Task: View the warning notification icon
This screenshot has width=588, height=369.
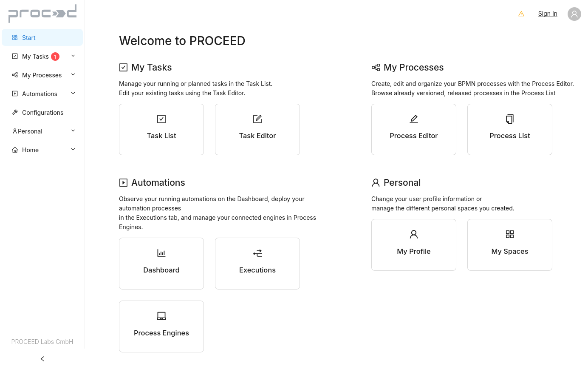Action: click(x=521, y=14)
